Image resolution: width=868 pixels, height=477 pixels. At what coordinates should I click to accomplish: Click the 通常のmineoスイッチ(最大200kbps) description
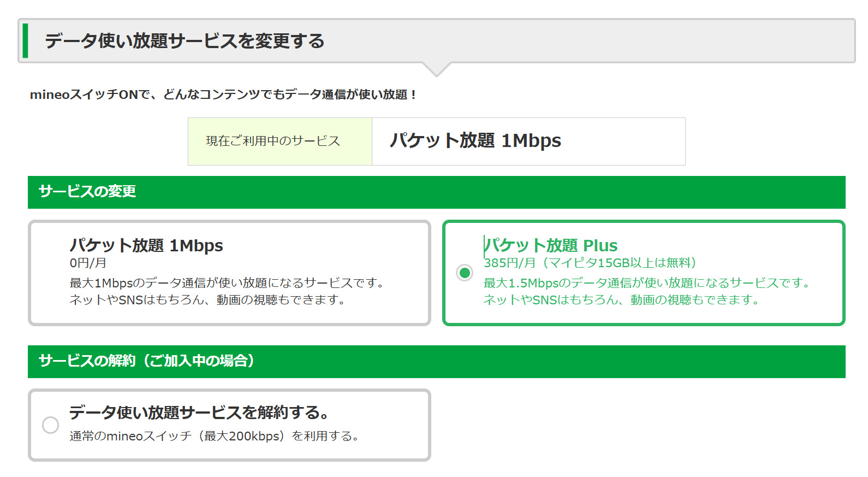tap(214, 436)
